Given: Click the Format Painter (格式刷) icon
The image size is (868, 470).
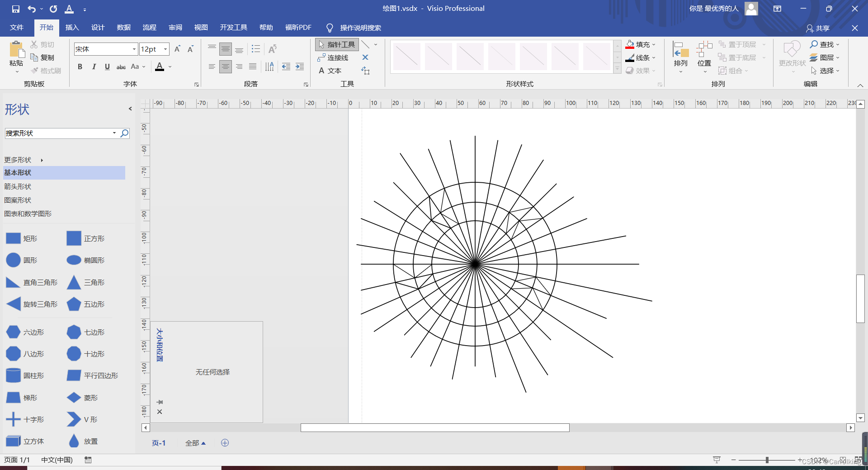Looking at the screenshot, I should pos(35,71).
